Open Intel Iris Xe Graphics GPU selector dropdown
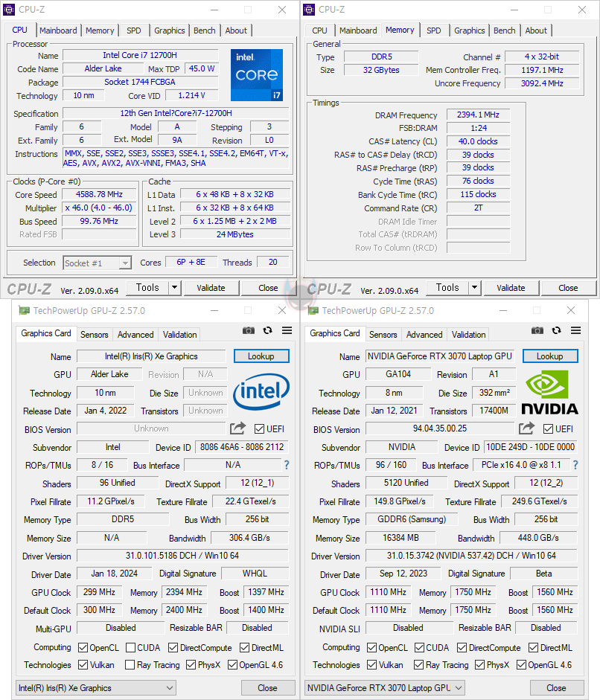Screen dimensions: 600x700 coord(96,688)
